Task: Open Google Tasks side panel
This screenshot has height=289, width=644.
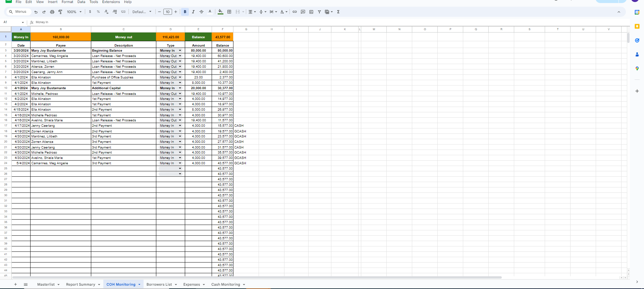Action: click(x=637, y=40)
